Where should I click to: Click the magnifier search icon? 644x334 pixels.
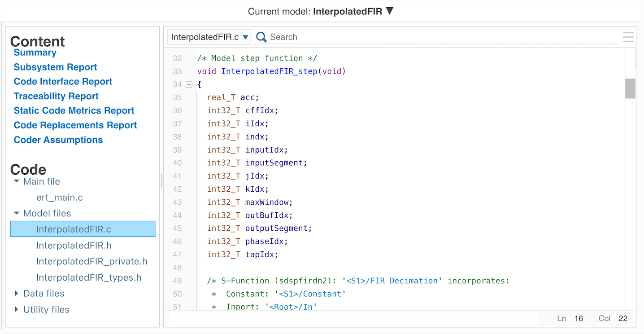pos(261,37)
